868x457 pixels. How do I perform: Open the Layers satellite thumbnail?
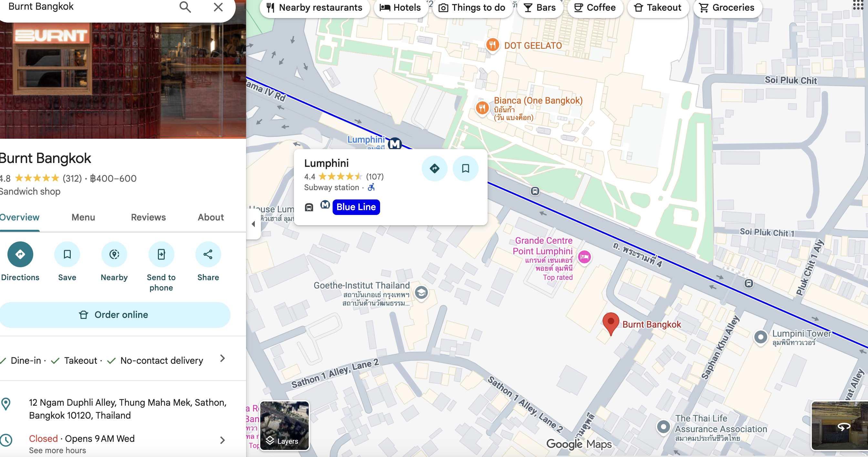(x=284, y=426)
